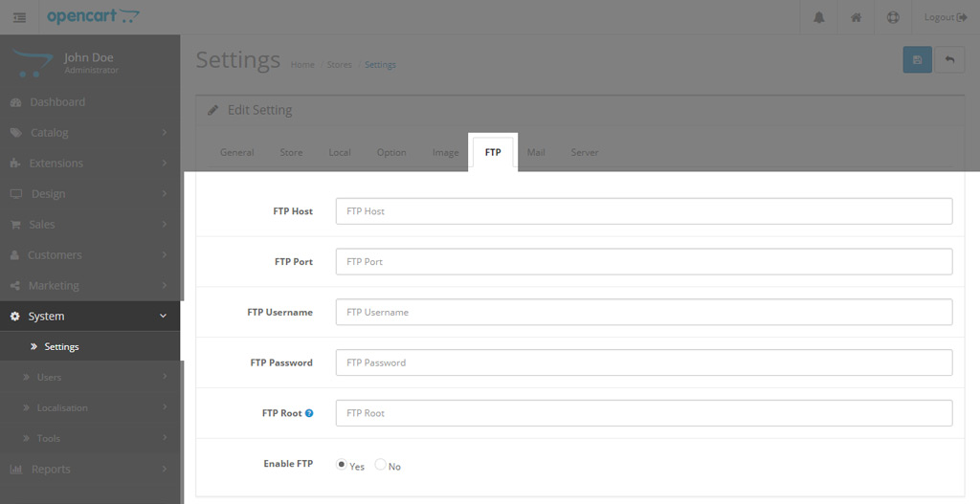Click into the FTP Password field
This screenshot has height=504, width=980.
coord(644,362)
